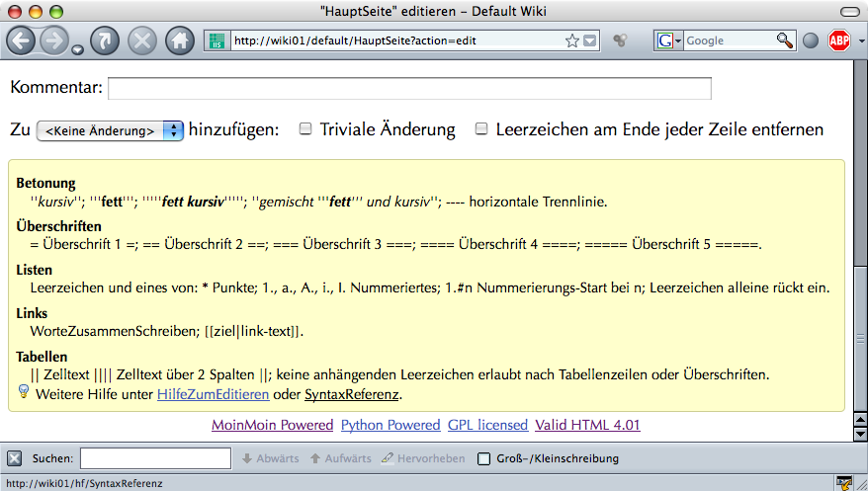The width and height of the screenshot is (868, 491).
Task: Close the find bar
Action: tap(14, 458)
